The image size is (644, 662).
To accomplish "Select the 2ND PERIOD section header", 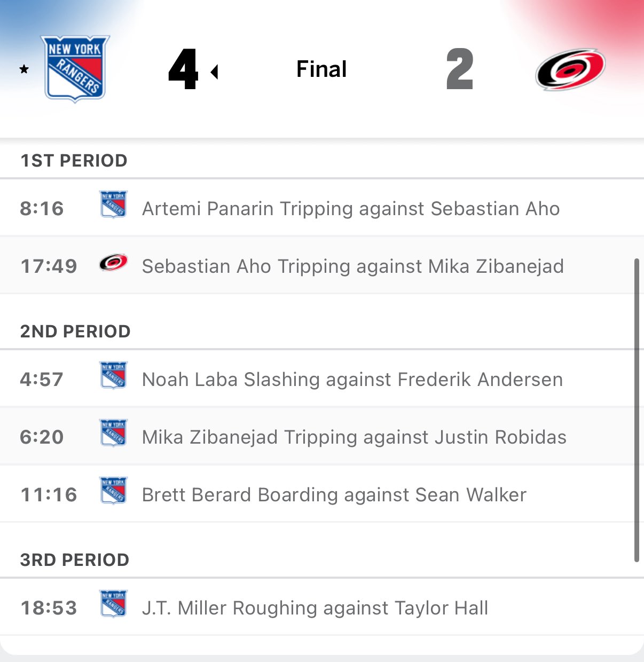I will pyautogui.click(x=75, y=332).
